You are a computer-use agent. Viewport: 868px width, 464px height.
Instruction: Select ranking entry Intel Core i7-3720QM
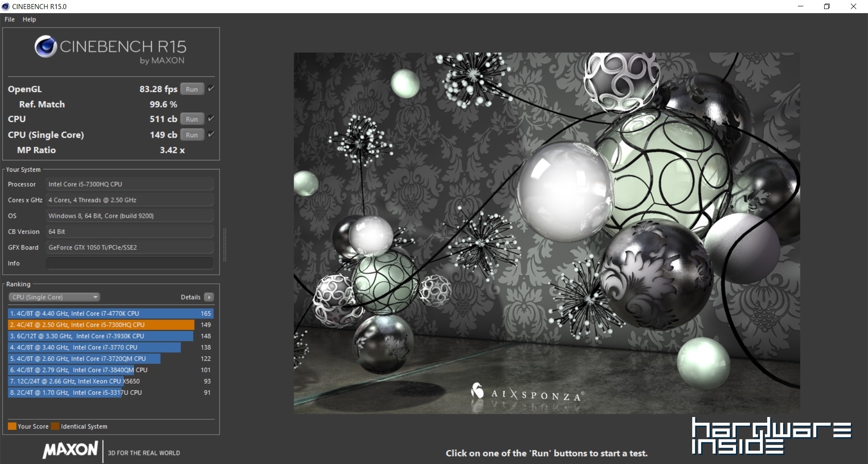111,358
